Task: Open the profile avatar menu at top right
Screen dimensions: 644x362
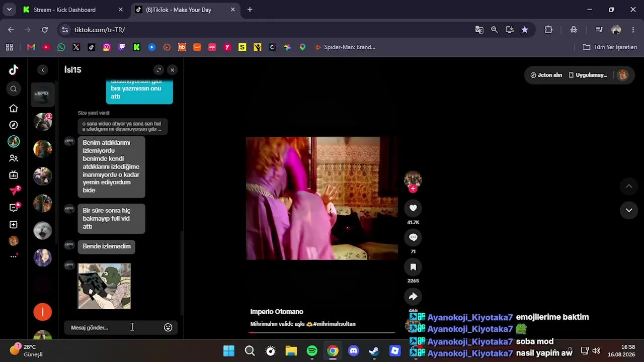Action: [623, 75]
